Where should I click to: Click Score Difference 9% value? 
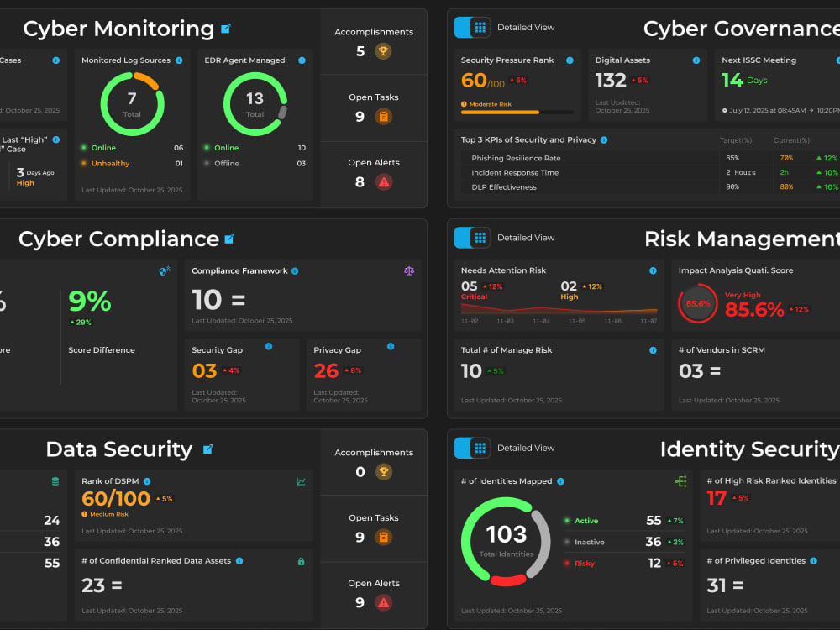(x=90, y=301)
